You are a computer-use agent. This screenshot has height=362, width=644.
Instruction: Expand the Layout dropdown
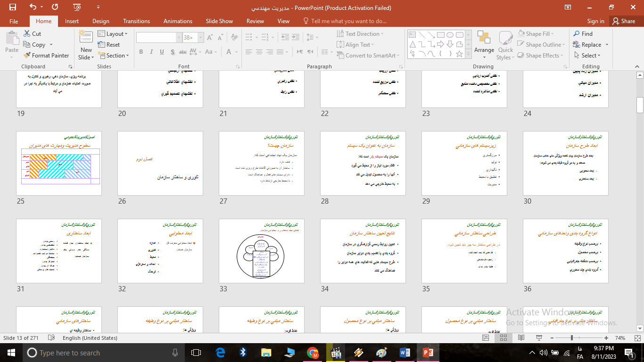tap(113, 33)
